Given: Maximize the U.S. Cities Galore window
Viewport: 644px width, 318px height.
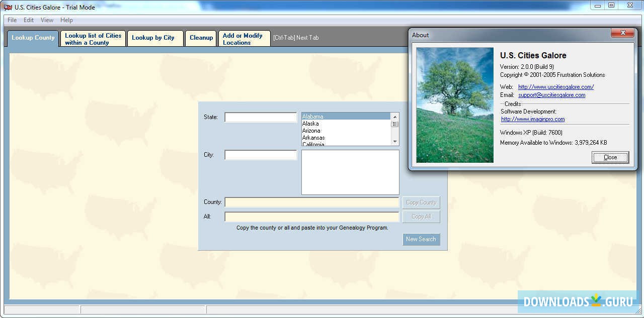Looking at the screenshot, I should point(611,5).
